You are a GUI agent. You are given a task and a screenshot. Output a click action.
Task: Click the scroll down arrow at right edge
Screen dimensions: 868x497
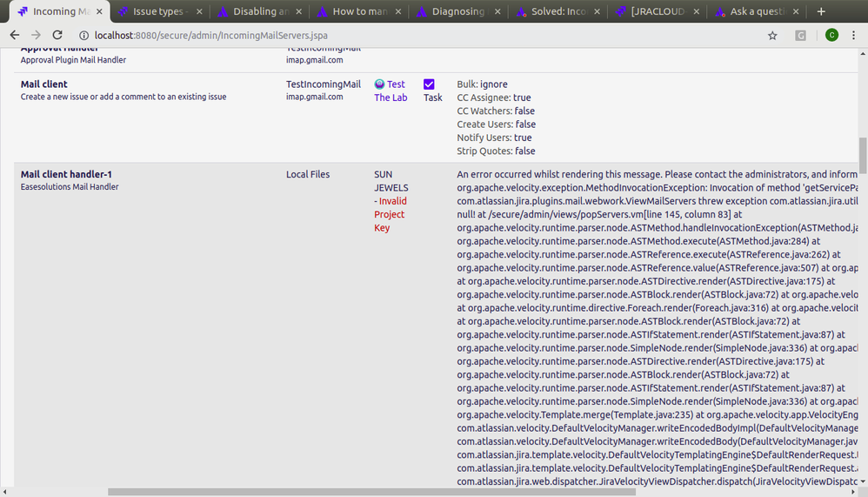pyautogui.click(x=863, y=481)
